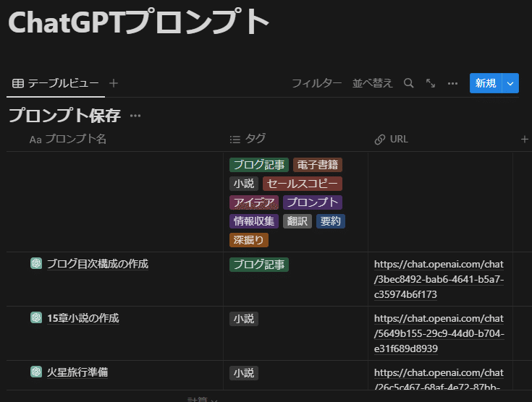Click the brown 電子書籍 tag
Viewport: 532px width, 402px height.
318,165
